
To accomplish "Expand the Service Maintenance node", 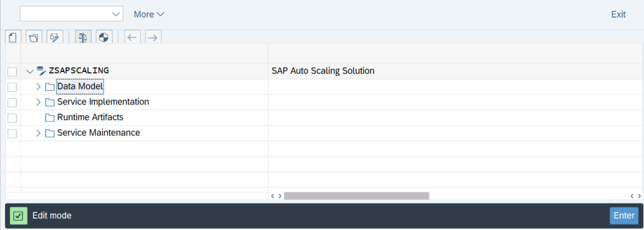I will pos(38,134).
